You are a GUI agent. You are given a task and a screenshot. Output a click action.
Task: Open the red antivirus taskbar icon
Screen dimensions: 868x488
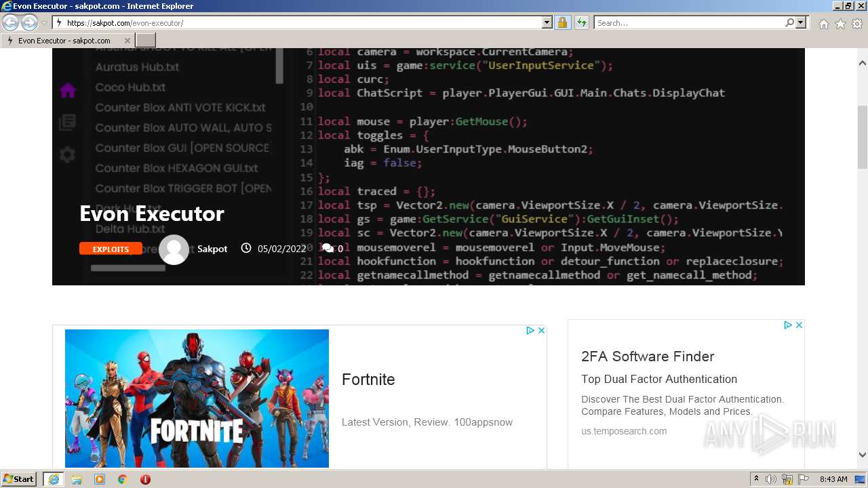(145, 479)
